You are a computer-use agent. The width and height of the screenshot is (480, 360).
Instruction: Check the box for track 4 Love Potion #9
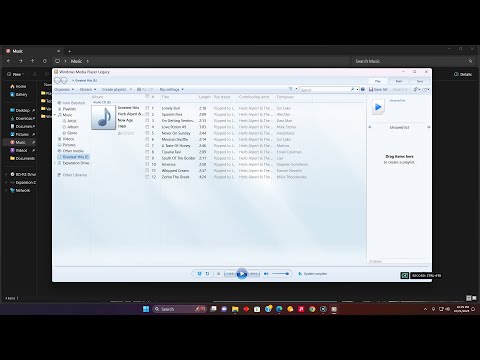pos(147,127)
